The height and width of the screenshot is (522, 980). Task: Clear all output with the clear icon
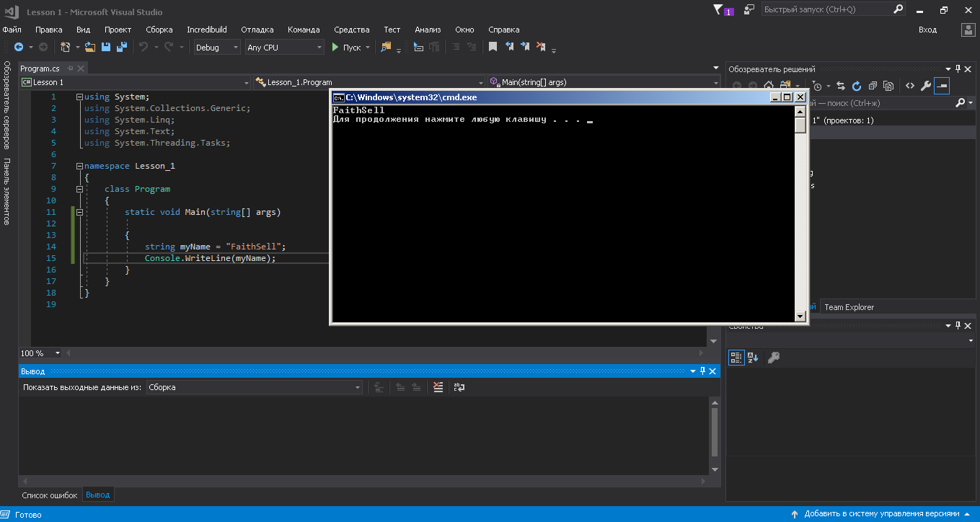click(438, 387)
